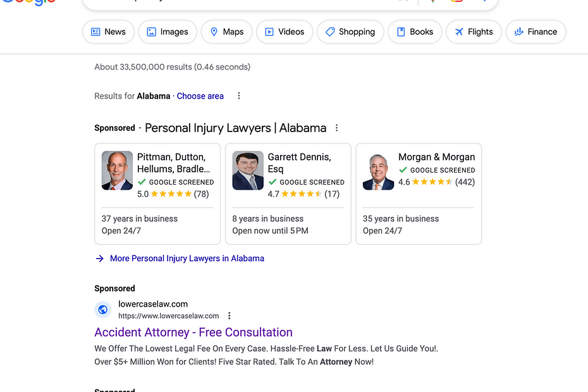Image resolution: width=588 pixels, height=392 pixels.
Task: Open the Shopping tab
Action: (x=350, y=32)
